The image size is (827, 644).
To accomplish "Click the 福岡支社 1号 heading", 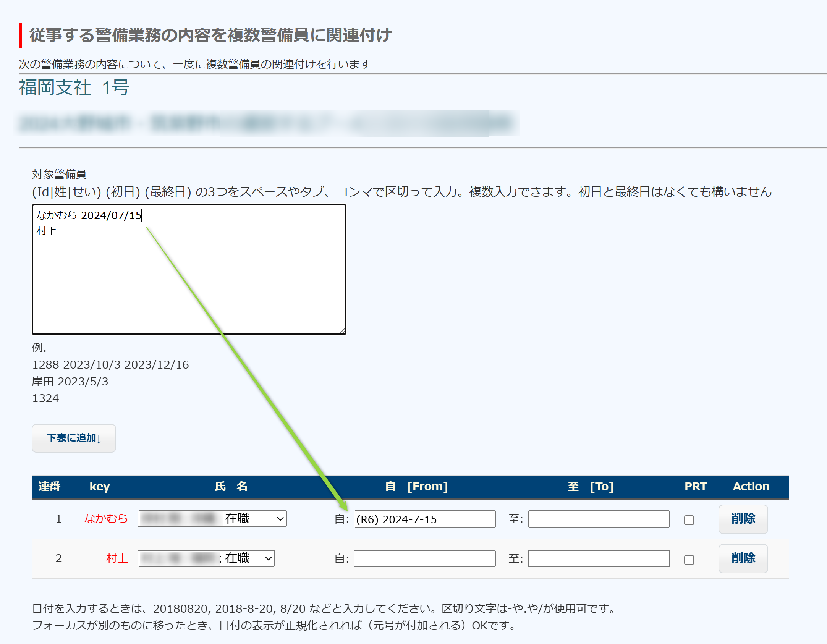I will (x=74, y=87).
